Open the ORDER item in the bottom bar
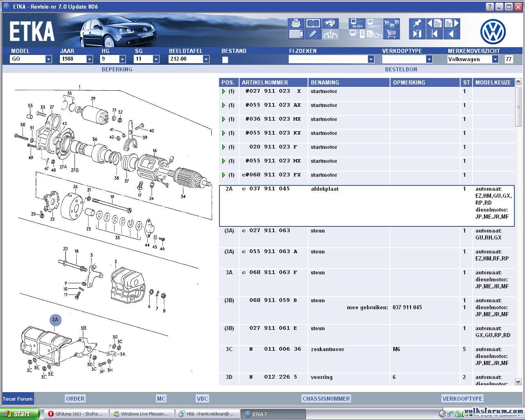The width and height of the screenshot is (525, 420). pos(75,399)
